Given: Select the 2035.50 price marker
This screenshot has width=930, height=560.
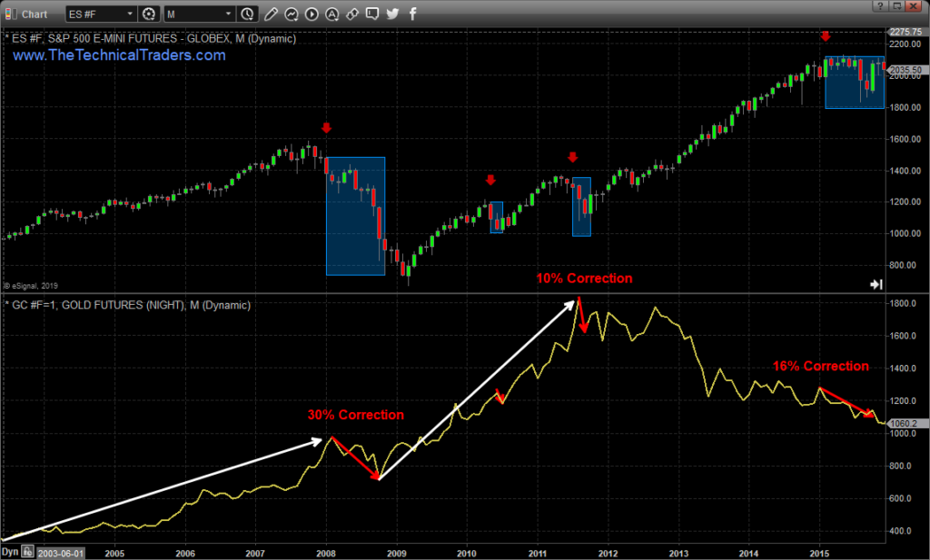Looking at the screenshot, I should [x=905, y=69].
